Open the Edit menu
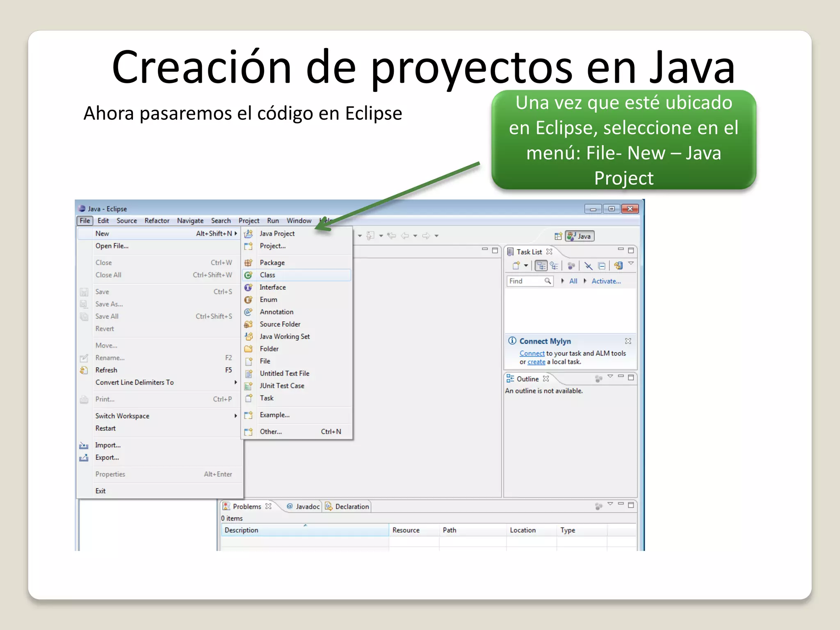Screen dimensions: 840x630 [103, 221]
